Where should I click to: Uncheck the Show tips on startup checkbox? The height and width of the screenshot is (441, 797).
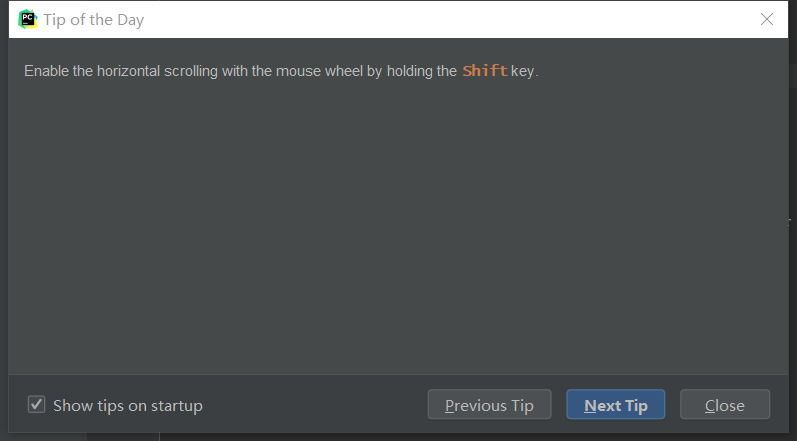[37, 405]
